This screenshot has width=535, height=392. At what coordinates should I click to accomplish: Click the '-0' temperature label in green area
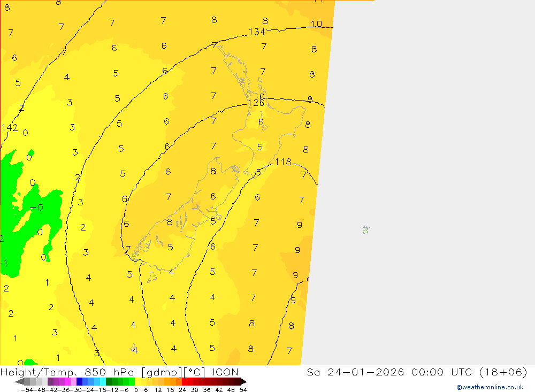[x=36, y=207]
